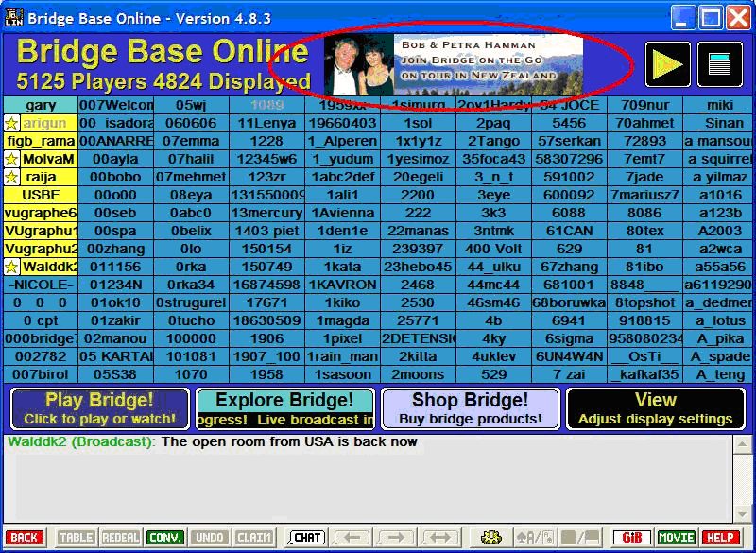
Task: Select player 8topshot
Action: [x=645, y=302]
